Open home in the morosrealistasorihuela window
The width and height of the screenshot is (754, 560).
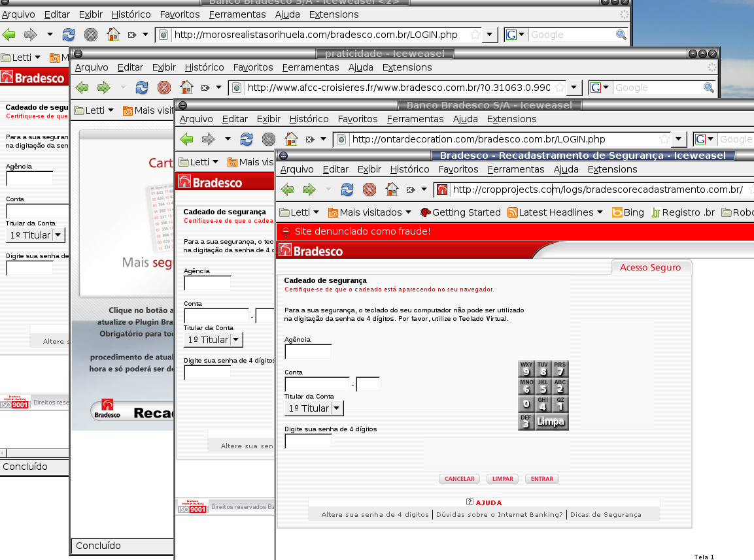click(x=113, y=35)
